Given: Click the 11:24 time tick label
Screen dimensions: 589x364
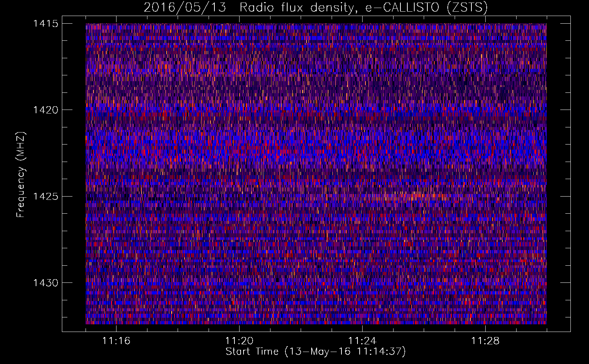Looking at the screenshot, I should (x=362, y=341).
